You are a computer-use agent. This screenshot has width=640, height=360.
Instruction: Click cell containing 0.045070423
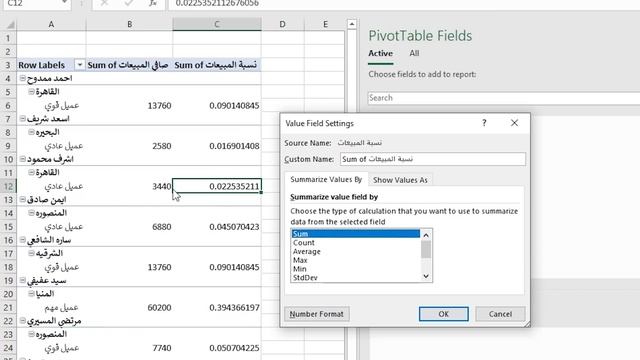tap(217, 227)
